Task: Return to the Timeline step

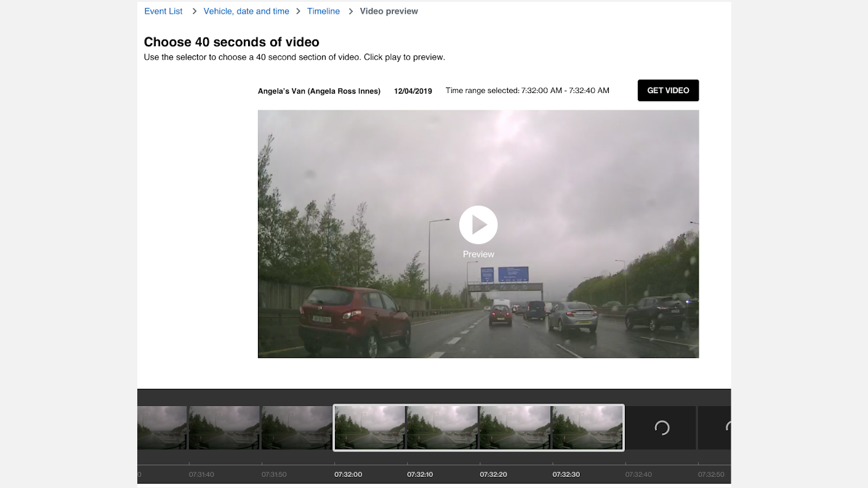Action: point(323,11)
